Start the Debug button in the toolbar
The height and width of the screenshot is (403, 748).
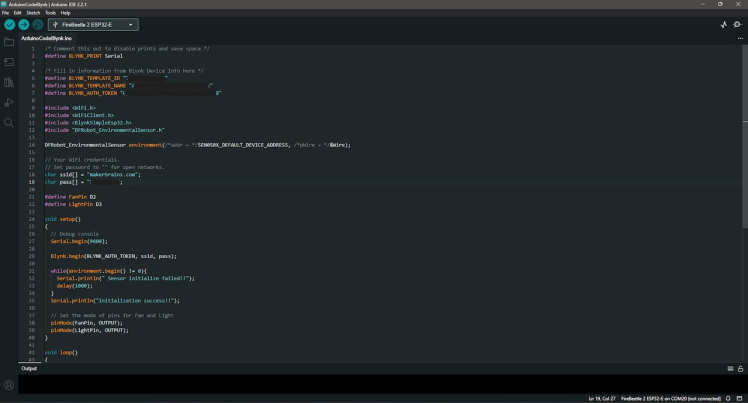pyautogui.click(x=38, y=24)
